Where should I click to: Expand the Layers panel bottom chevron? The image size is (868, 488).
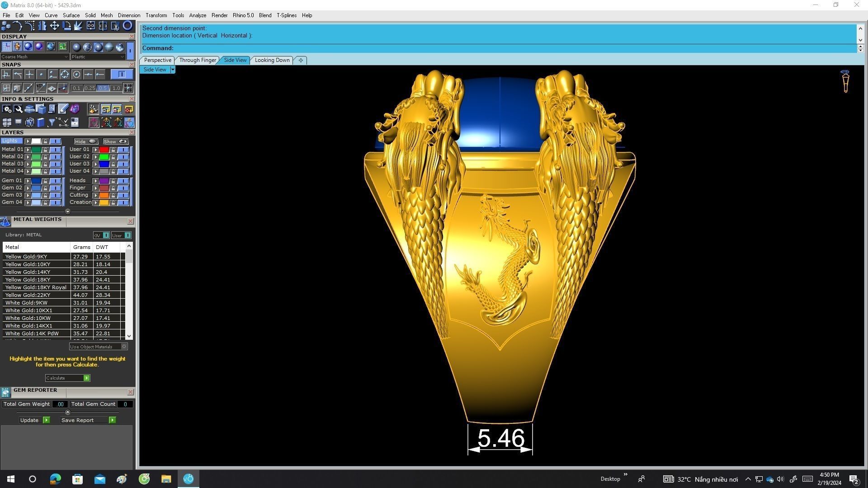coord(68,211)
